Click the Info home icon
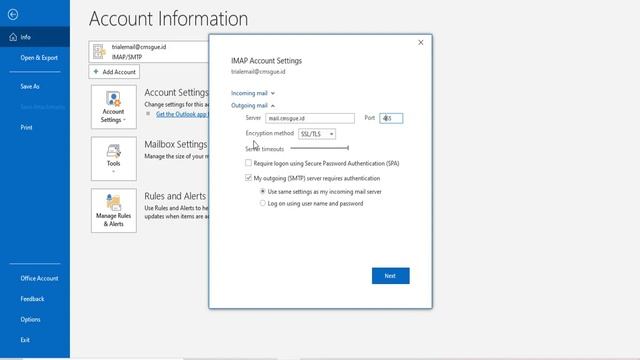The image size is (640, 360). [x=13, y=37]
